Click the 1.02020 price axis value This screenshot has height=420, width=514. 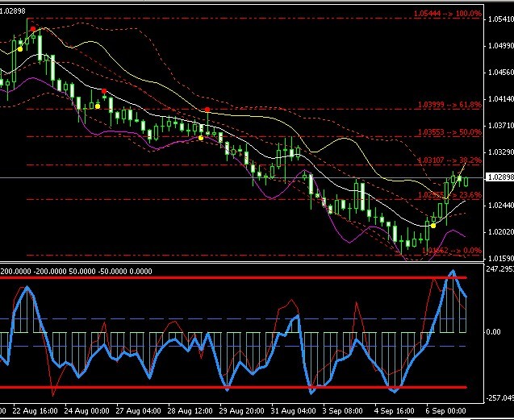click(500, 232)
